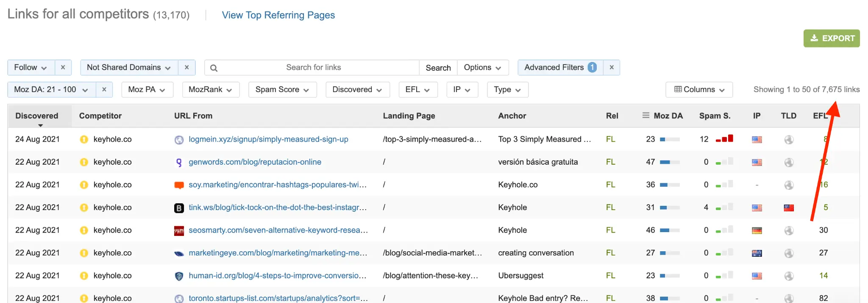Click the German flag in seosmarty.com row
The image size is (868, 303).
[757, 230]
